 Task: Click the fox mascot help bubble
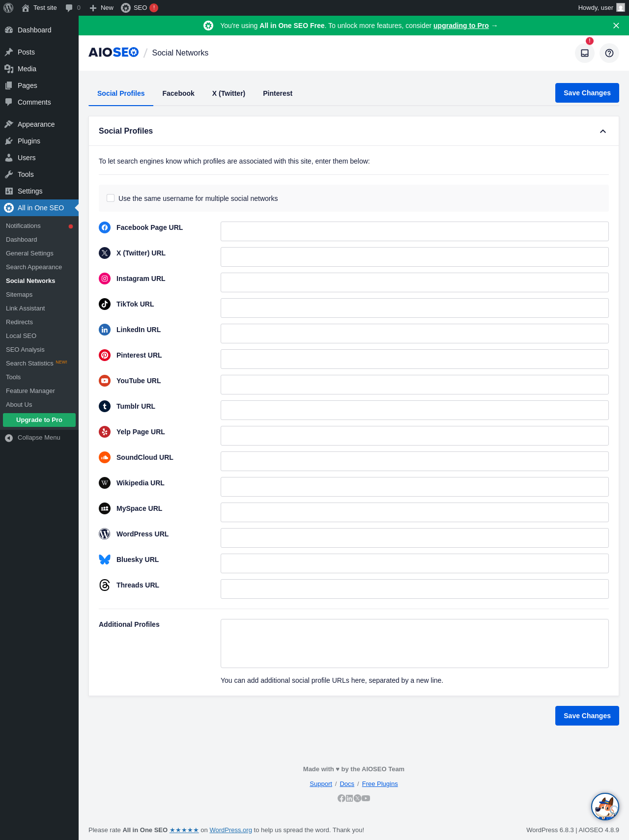point(605,807)
